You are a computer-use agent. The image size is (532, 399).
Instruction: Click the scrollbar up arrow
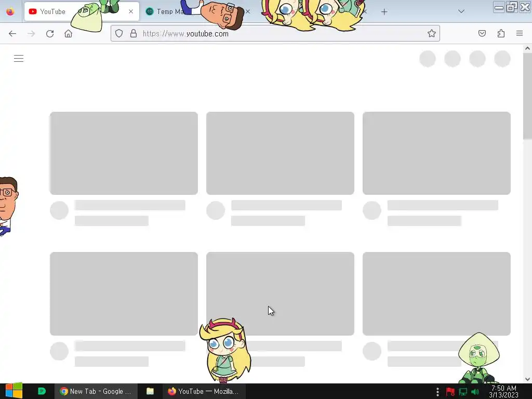tap(527, 48)
